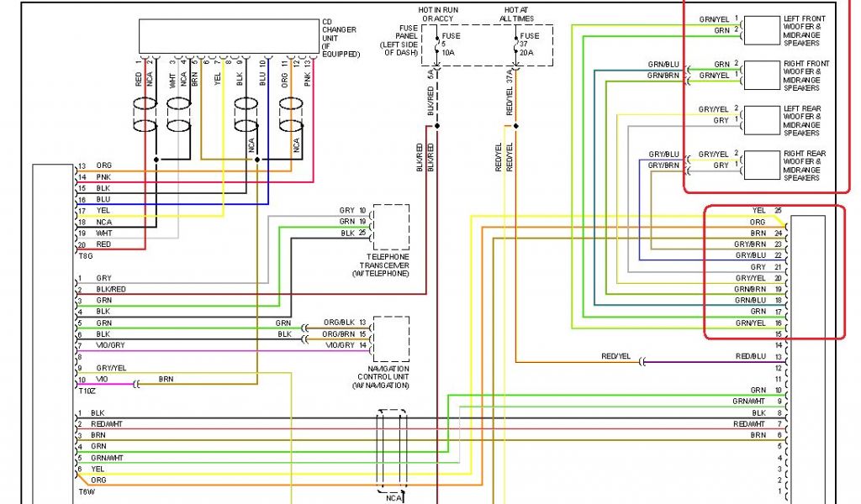The width and height of the screenshot is (861, 504).
Task: Click the shield loop under CD changer RED wire
Action: pyautogui.click(x=144, y=115)
